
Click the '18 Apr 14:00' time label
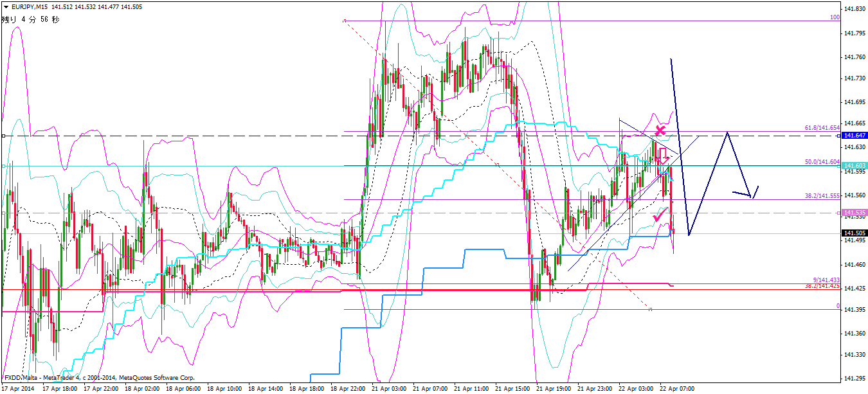[266, 389]
